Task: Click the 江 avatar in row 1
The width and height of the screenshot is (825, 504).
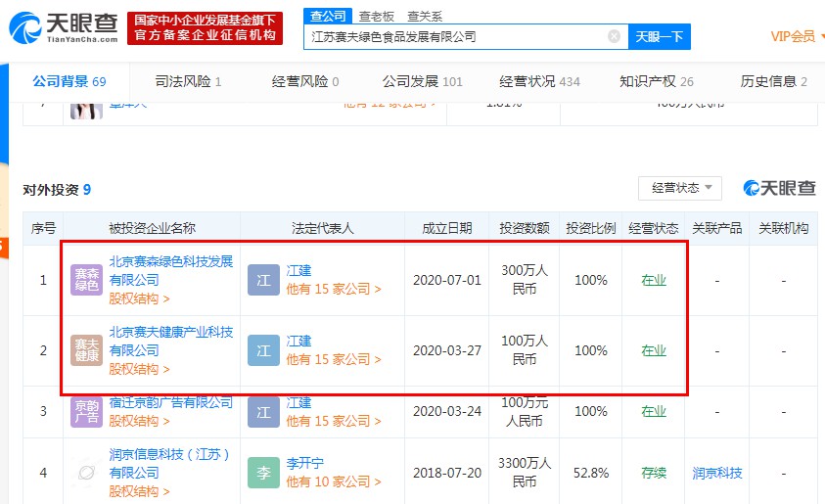Action: (263, 280)
